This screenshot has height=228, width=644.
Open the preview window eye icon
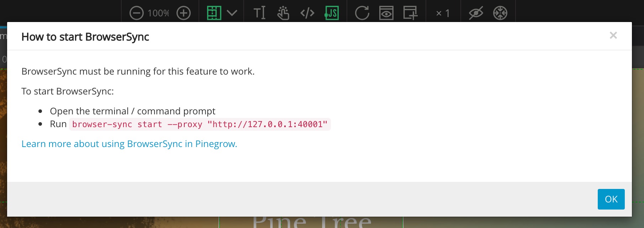[386, 13]
